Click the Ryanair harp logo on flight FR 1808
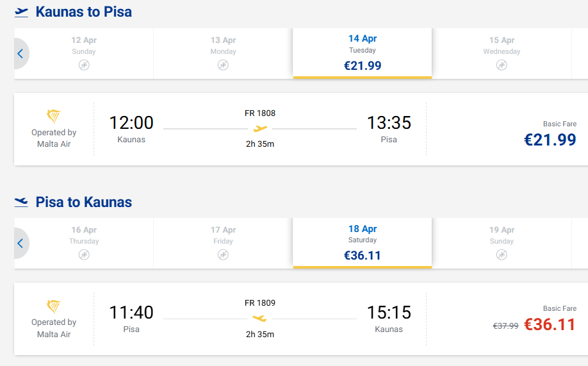588x366 pixels. 54,116
